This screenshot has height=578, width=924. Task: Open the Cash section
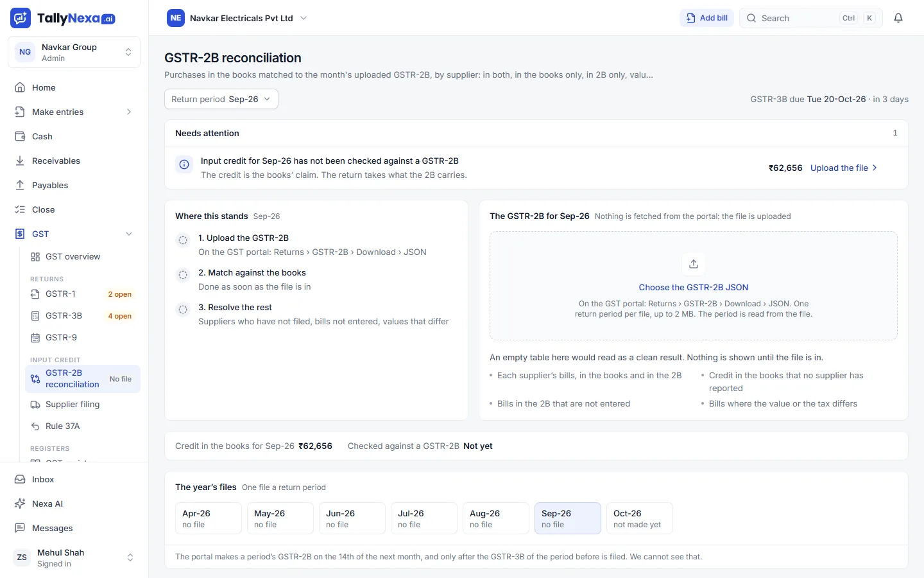[x=74, y=136]
